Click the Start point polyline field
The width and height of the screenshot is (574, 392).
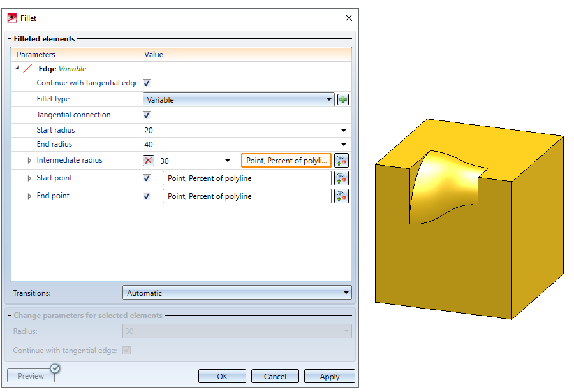click(x=247, y=178)
